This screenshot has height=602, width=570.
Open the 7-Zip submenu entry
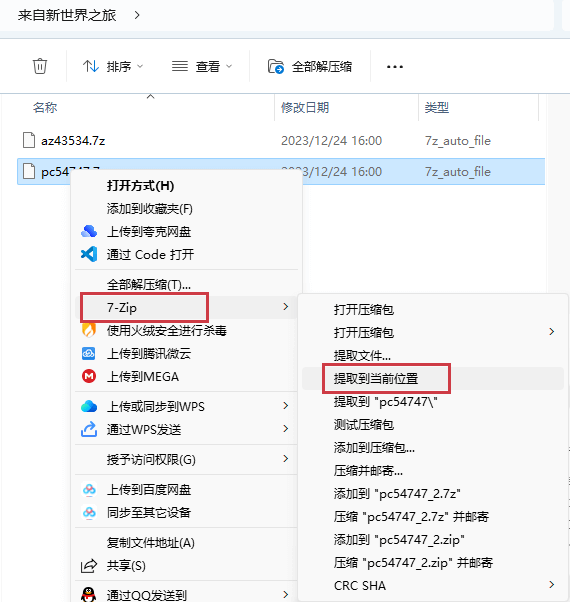(x=122, y=308)
